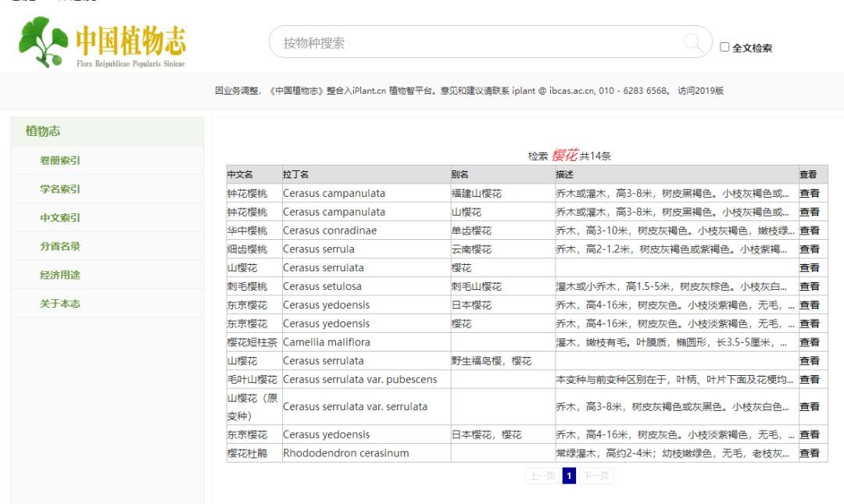The height and width of the screenshot is (504, 844).
Task: Go to 分省名录 sidebar item
Action: tap(60, 246)
